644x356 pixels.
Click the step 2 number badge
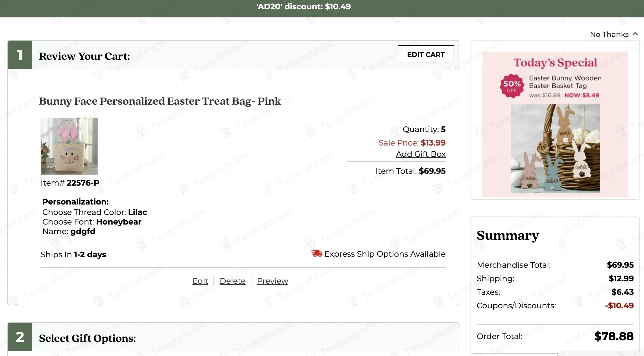(20, 337)
